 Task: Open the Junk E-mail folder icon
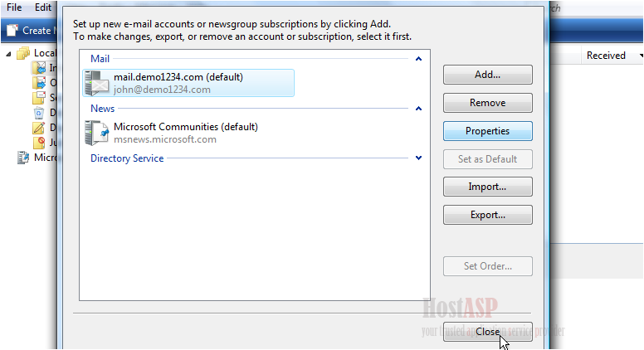[x=39, y=143]
